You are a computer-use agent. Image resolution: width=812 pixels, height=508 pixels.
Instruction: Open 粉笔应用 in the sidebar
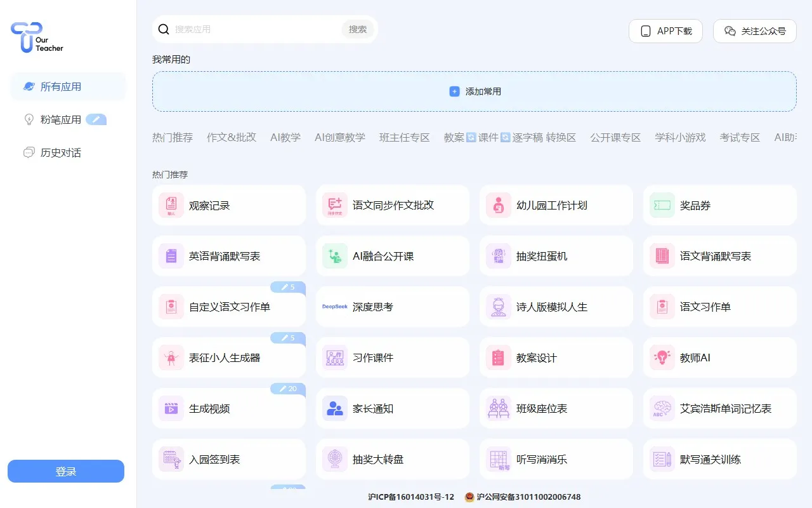point(61,119)
